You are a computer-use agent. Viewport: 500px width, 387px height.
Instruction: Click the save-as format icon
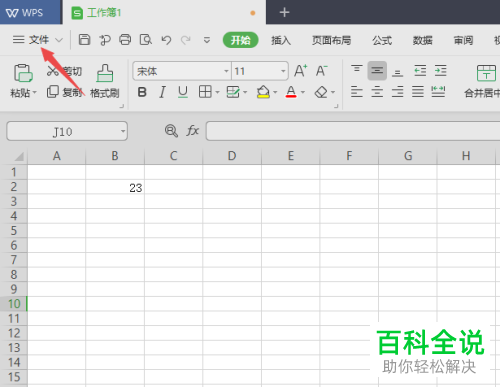click(105, 40)
